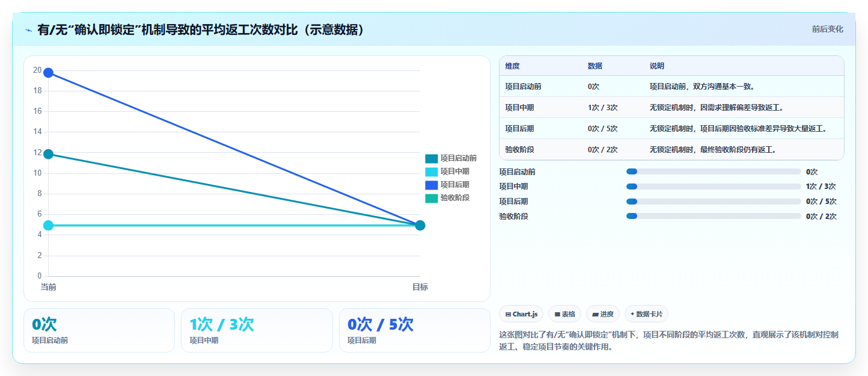Click the 项目后期 progress bar
868x376 pixels.
714,201
